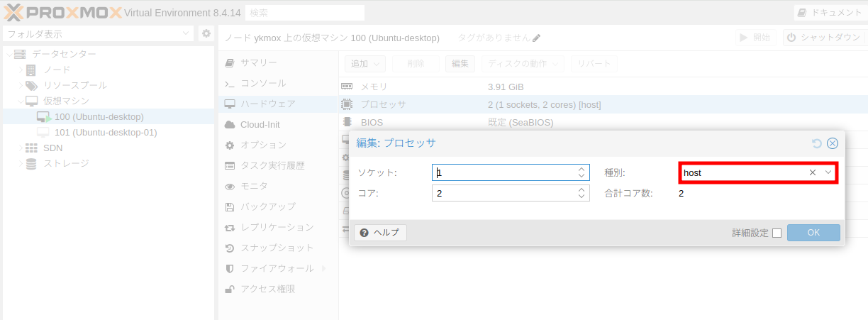Decrease ソケット with the down spinner arrow
Viewport: 868px width, 320px height.
[582, 176]
